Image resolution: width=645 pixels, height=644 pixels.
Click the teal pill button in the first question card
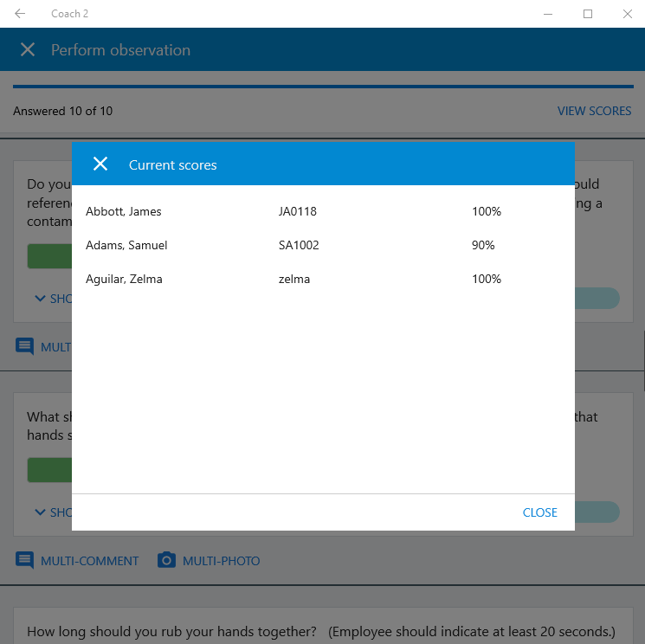coord(597,299)
